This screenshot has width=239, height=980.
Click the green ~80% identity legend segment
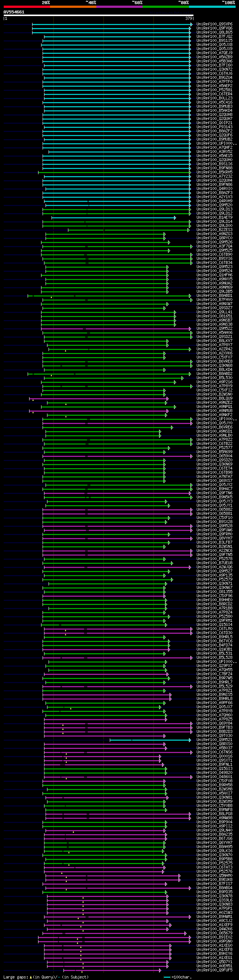pyautogui.click(x=166, y=6)
